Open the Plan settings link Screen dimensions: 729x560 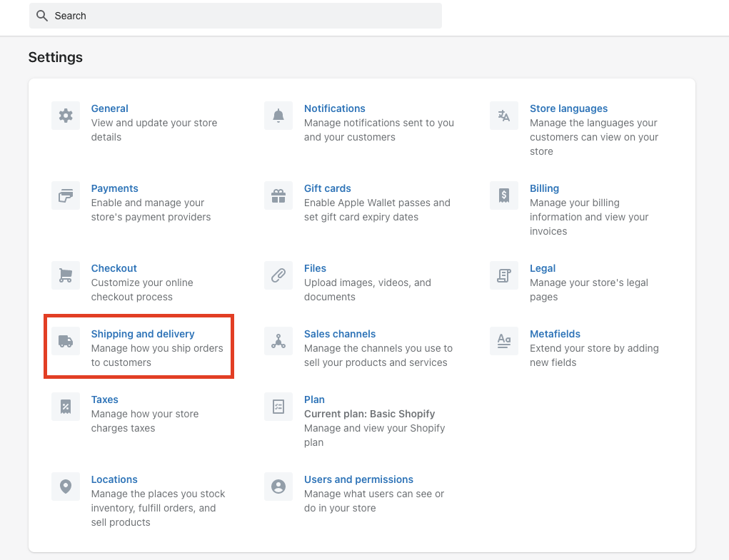314,399
